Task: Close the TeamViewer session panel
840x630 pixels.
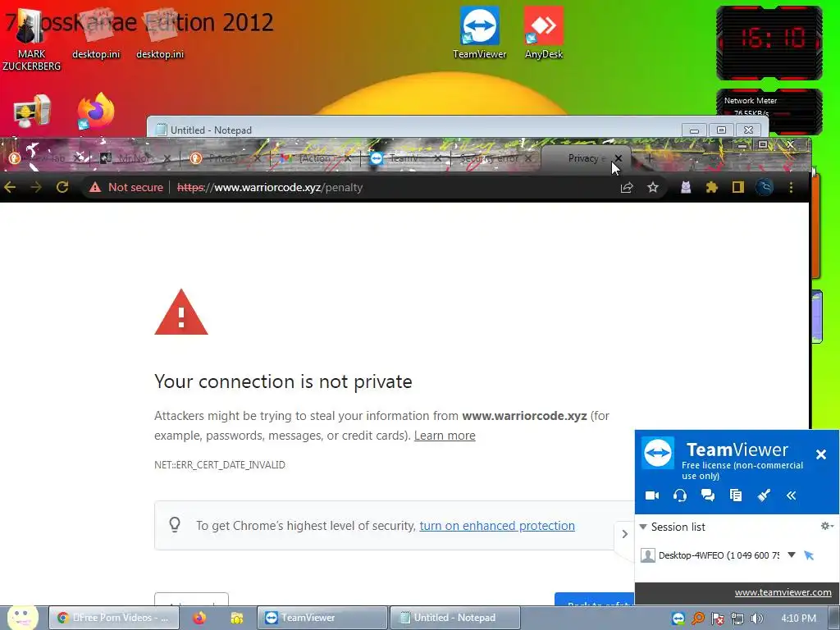Action: pyautogui.click(x=820, y=454)
